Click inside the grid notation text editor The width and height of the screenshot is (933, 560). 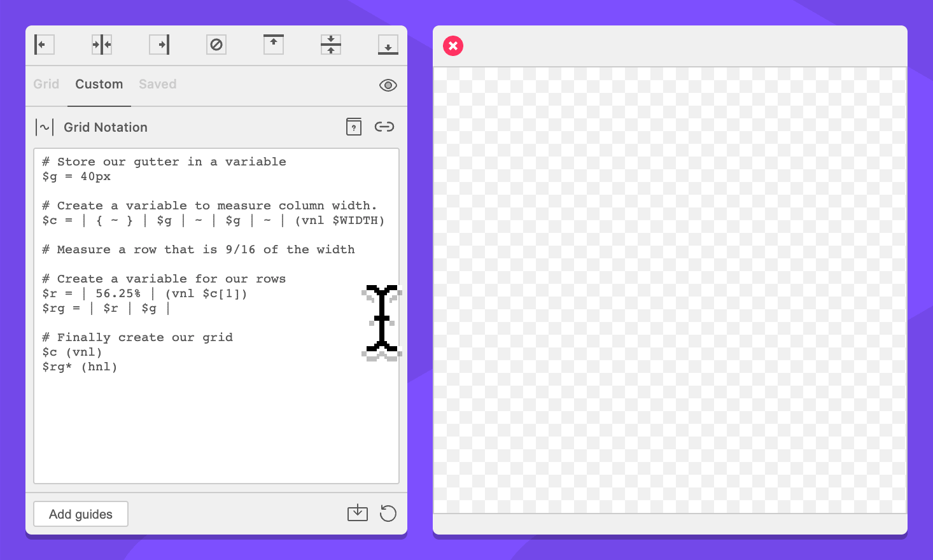[216, 420]
